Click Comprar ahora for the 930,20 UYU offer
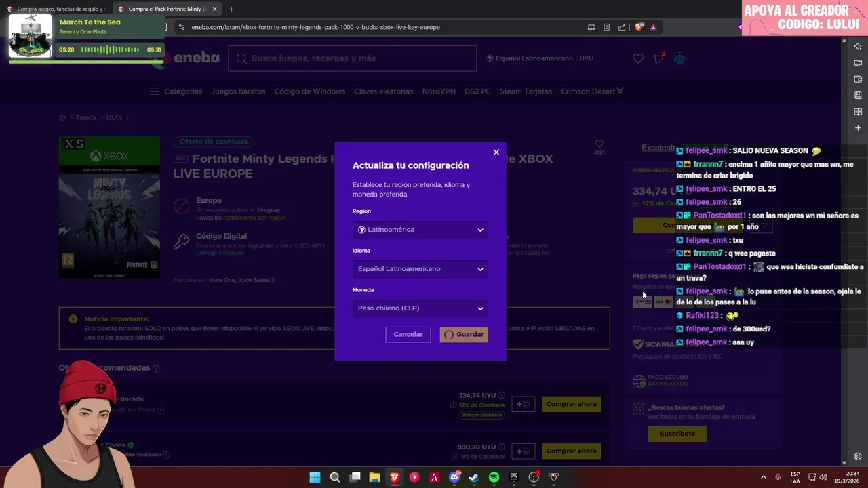868x488 pixels. click(571, 451)
